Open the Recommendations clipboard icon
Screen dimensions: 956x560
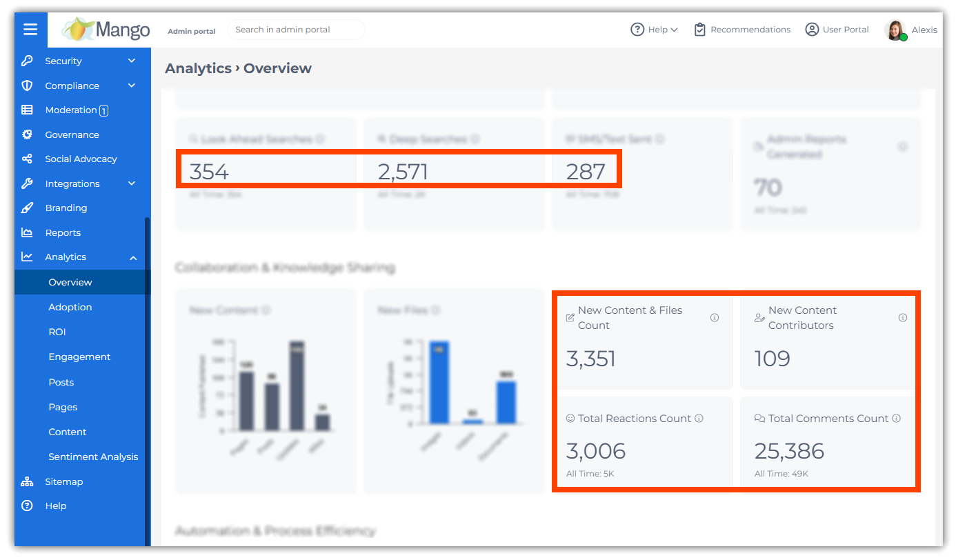(x=699, y=30)
